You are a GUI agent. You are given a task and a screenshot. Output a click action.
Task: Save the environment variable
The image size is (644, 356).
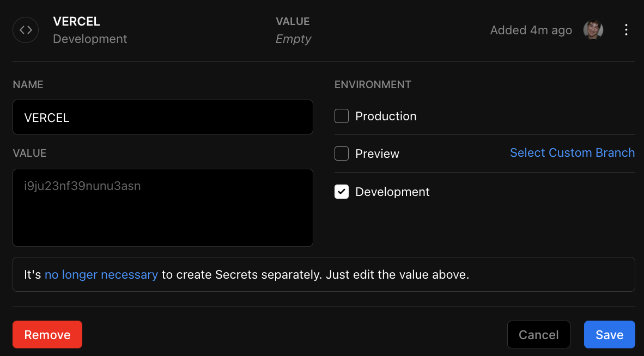click(610, 335)
